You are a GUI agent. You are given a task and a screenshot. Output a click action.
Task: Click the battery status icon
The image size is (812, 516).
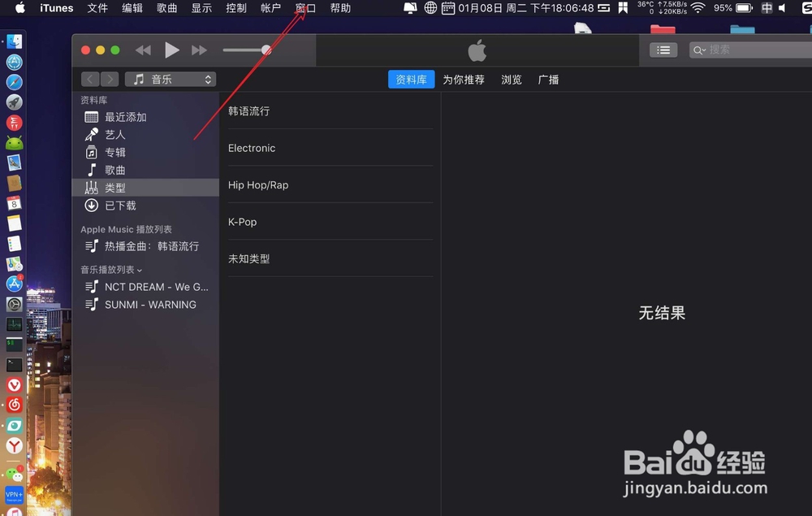(744, 8)
